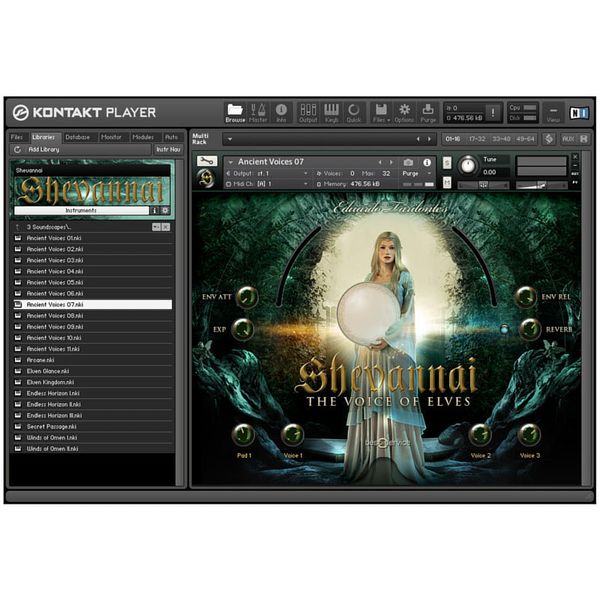Click the instrument info icon in the header
This screenshot has width=600, height=600.
427,163
